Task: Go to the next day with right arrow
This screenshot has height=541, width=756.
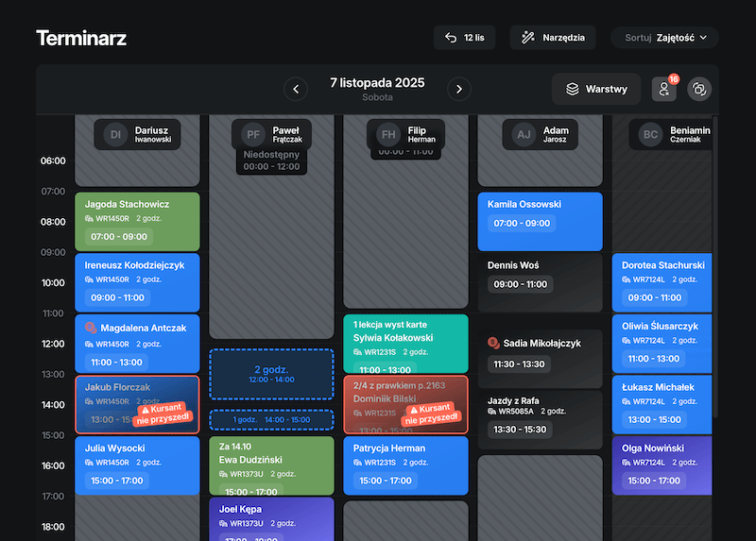Action: click(458, 89)
